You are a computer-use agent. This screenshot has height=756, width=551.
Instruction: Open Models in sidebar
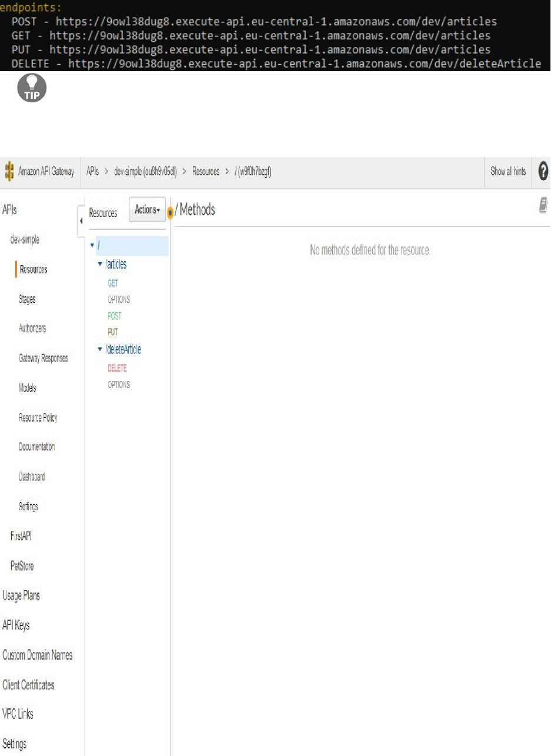pos(27,389)
